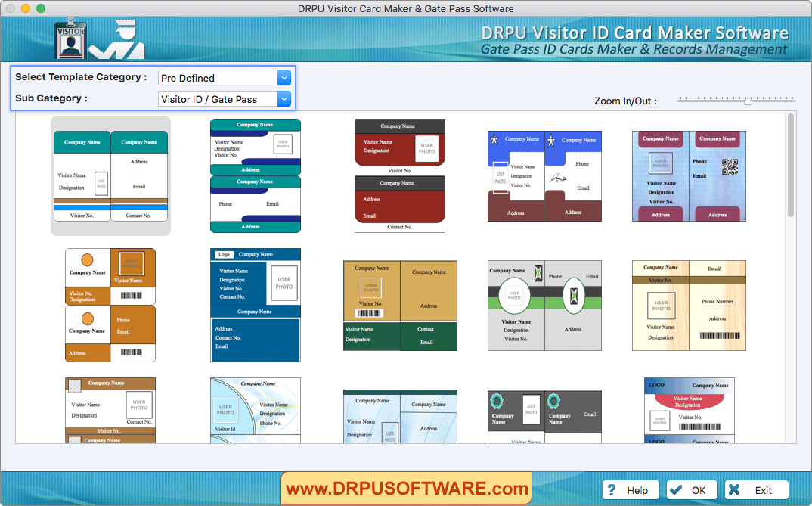The width and height of the screenshot is (812, 506).
Task: Open the www.DRPUSOFTWARE.com link
Action: pos(407,488)
